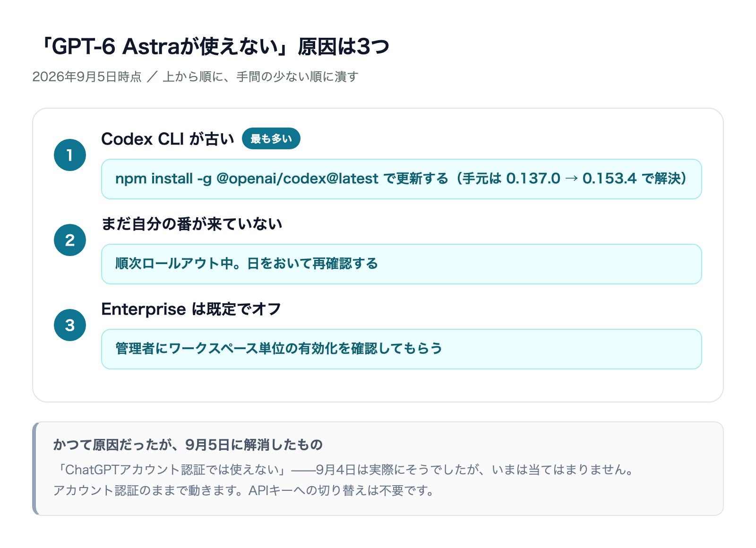Screen dimensions: 756x548
Task: Click the heading Codex CLI が古い
Action: [168, 139]
